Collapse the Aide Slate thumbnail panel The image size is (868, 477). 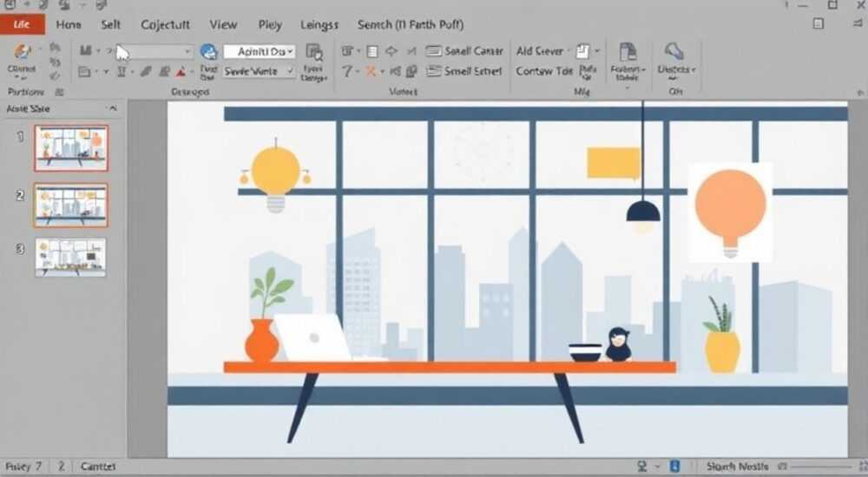coord(113,108)
